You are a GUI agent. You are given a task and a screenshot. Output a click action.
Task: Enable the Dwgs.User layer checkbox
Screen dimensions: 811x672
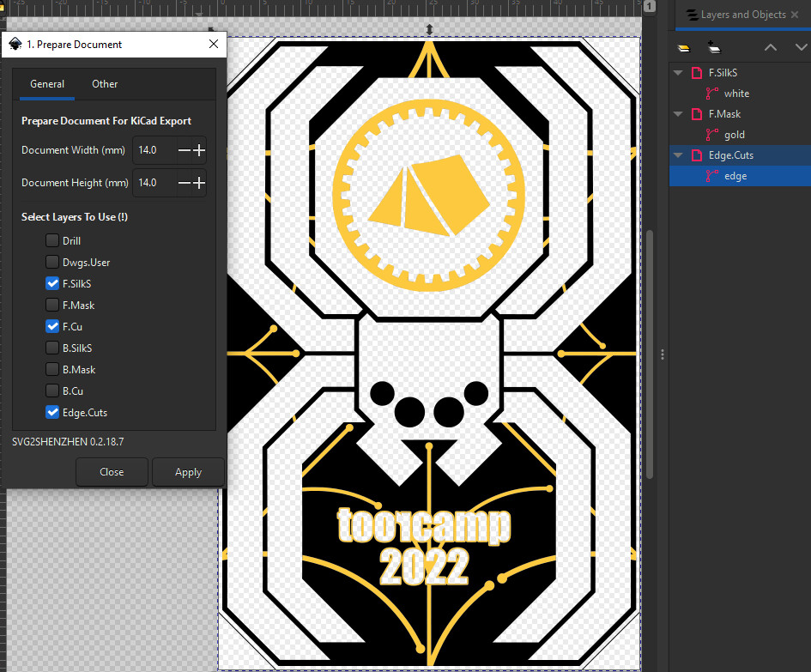point(52,263)
